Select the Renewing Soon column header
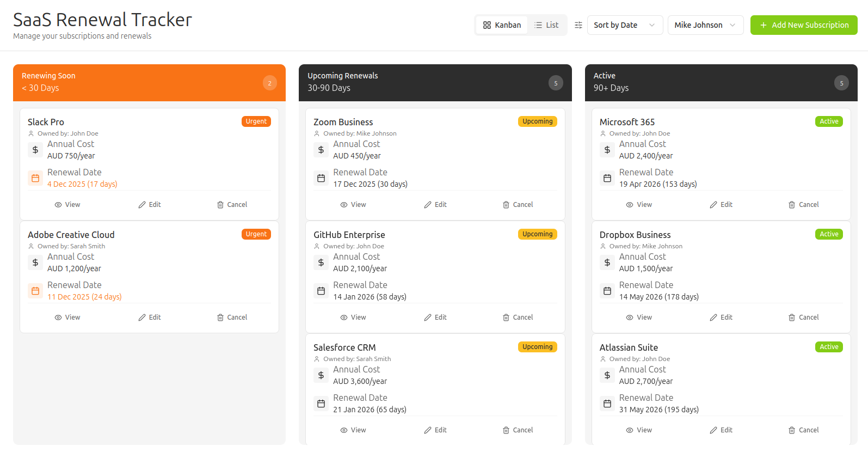 coord(149,82)
